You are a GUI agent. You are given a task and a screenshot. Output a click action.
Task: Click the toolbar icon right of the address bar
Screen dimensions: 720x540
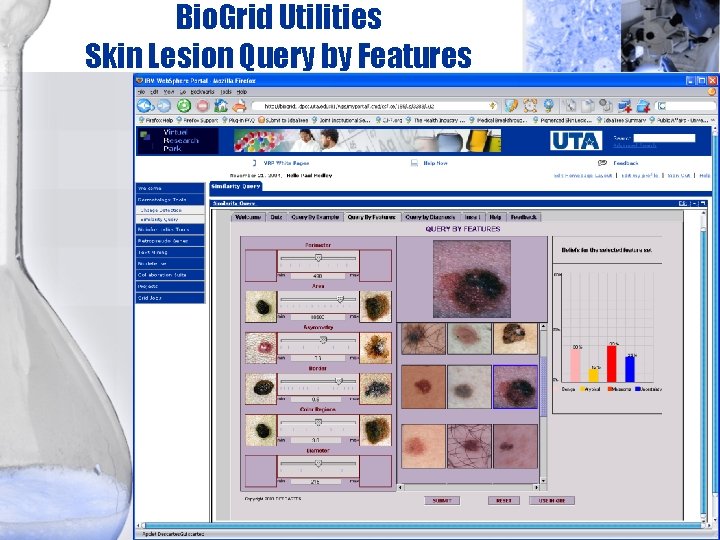511,106
